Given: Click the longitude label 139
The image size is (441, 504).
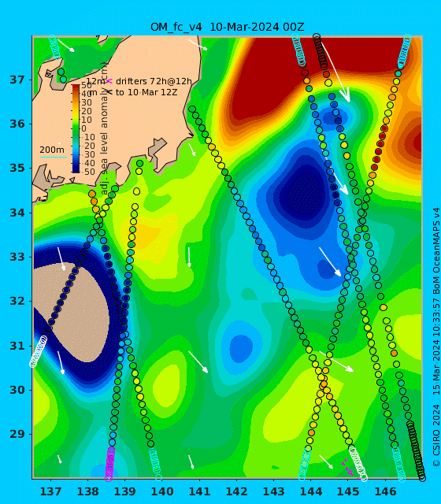Looking at the screenshot, I should pos(125,491).
